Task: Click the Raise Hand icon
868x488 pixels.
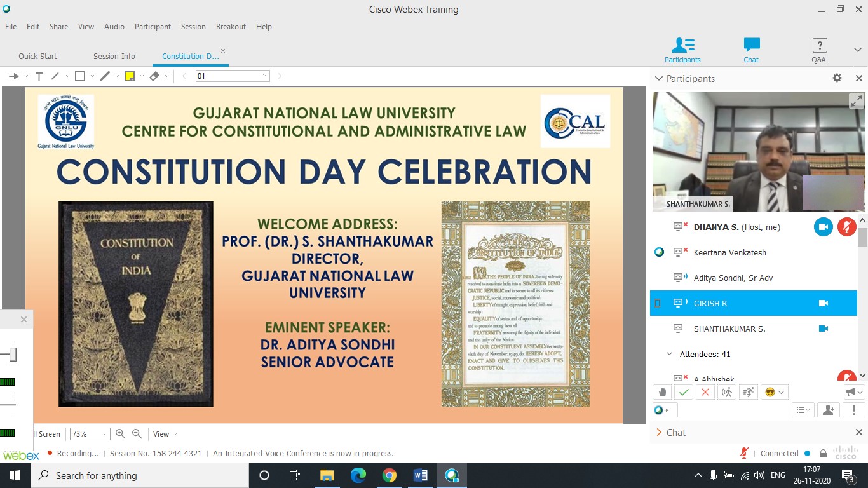Action: click(x=662, y=392)
